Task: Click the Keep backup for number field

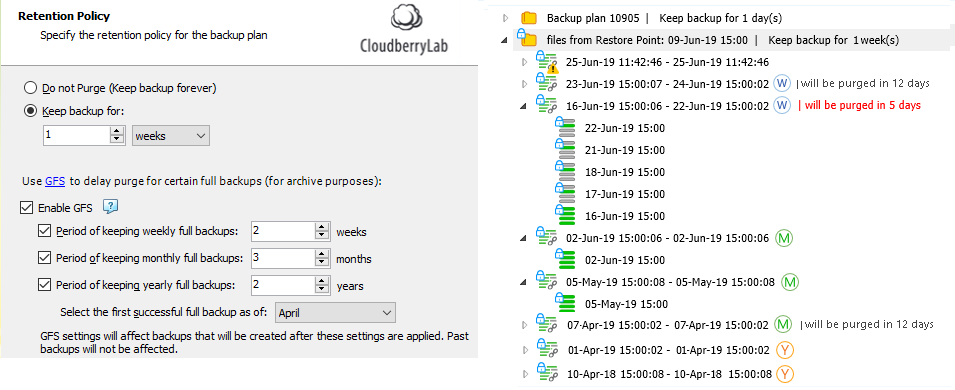Action: point(77,136)
